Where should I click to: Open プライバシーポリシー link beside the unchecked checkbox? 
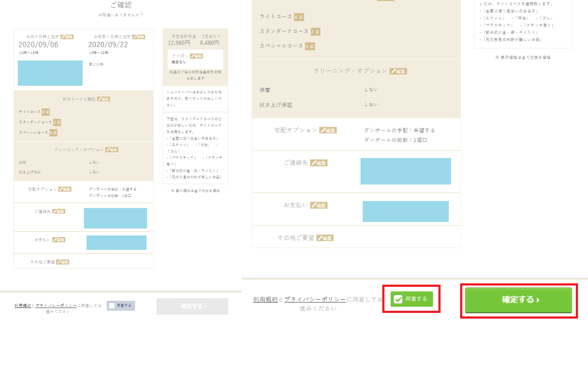[56, 306]
